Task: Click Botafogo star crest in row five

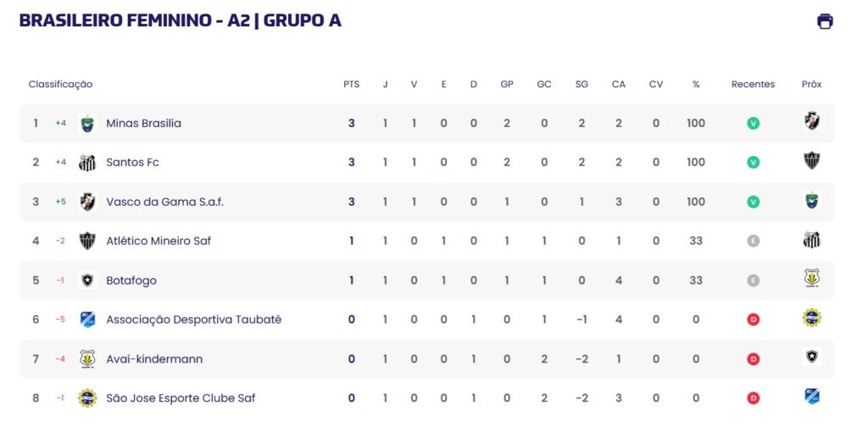Action: coord(87,281)
